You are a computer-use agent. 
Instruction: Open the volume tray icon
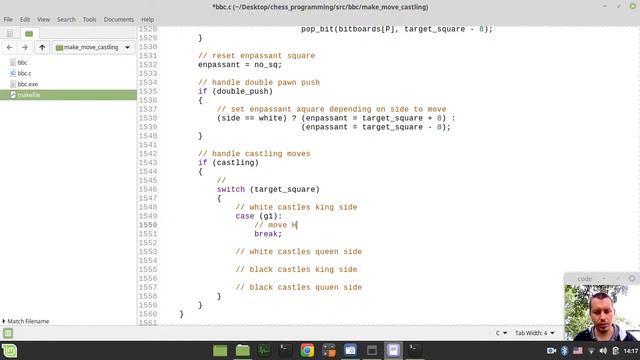[x=603, y=351]
